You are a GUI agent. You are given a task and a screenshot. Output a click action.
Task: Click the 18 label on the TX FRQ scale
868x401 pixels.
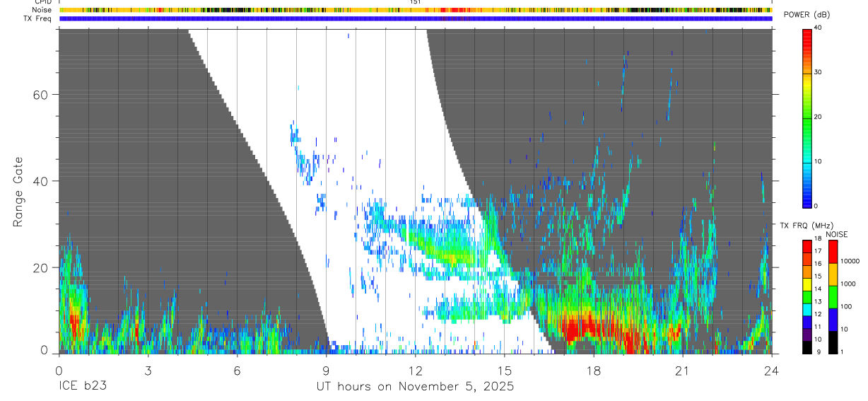click(x=818, y=238)
